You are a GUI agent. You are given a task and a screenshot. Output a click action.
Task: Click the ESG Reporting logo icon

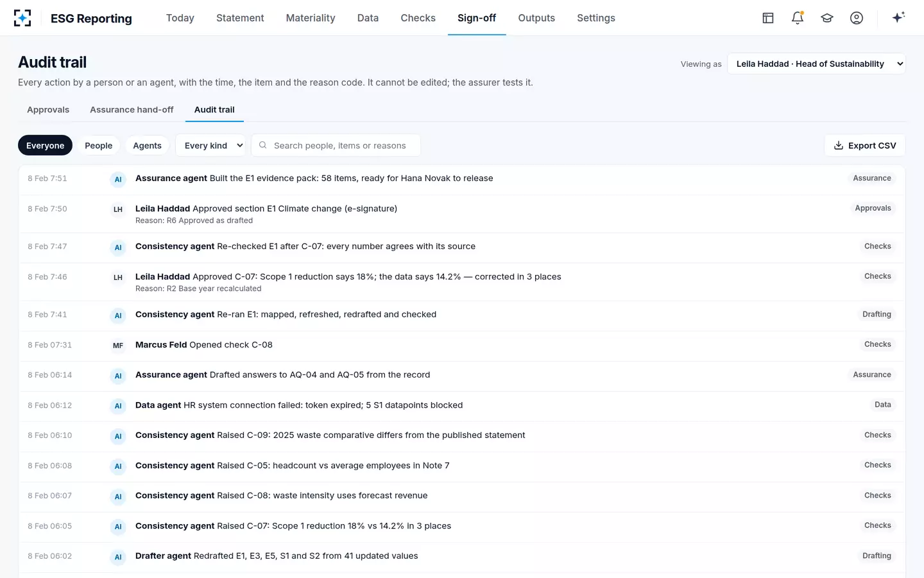tap(22, 18)
